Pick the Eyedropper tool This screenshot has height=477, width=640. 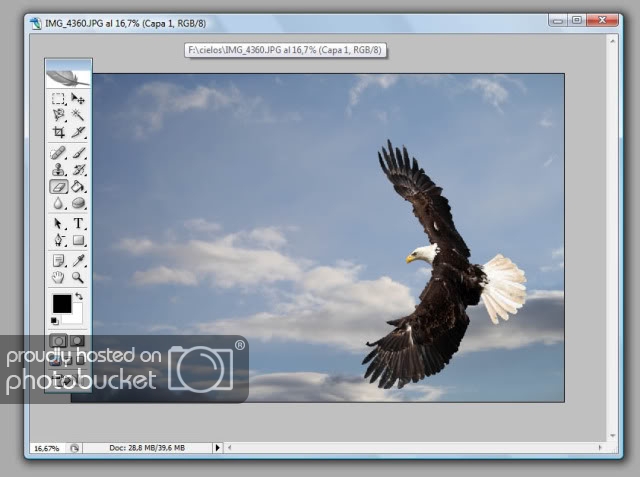coord(78,261)
